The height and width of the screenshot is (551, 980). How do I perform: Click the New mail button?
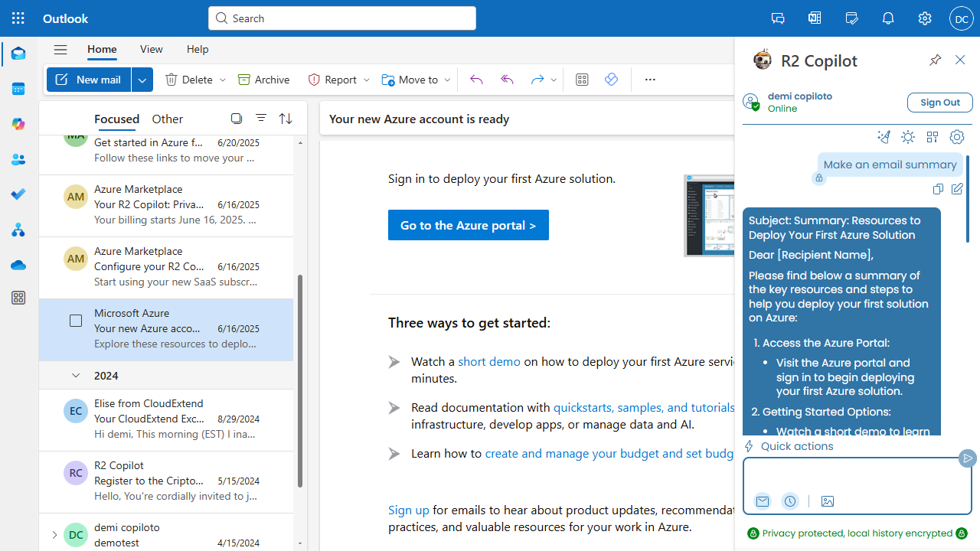89,80
